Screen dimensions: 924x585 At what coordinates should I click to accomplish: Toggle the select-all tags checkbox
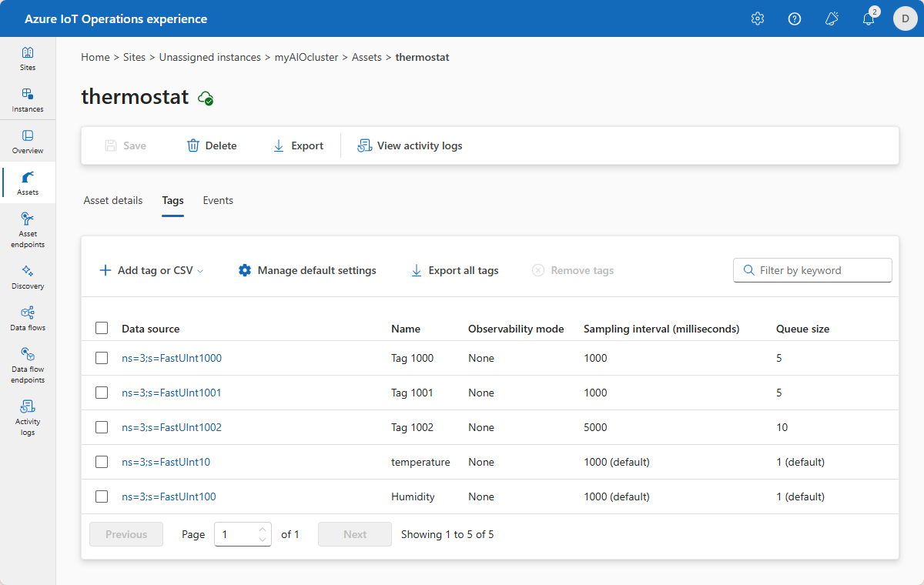102,328
